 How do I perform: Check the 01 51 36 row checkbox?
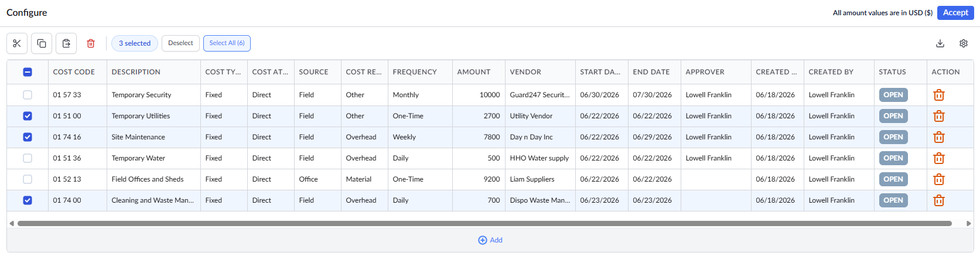point(28,158)
